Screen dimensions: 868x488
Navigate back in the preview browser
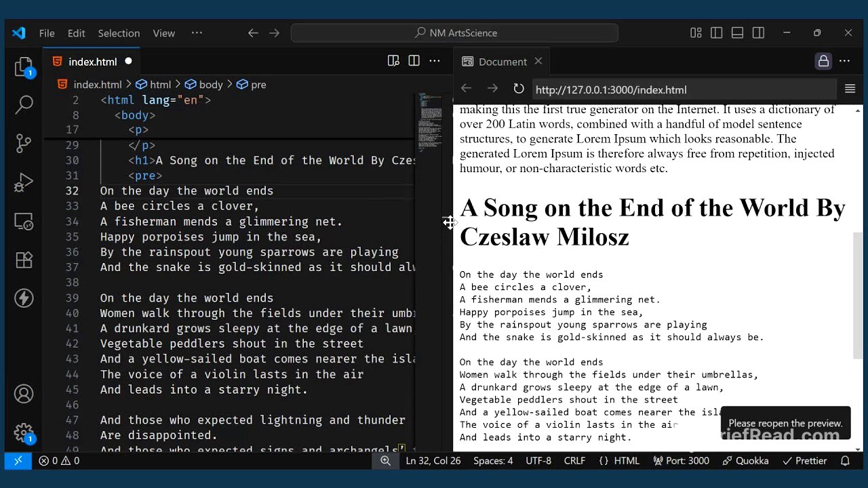pos(466,89)
